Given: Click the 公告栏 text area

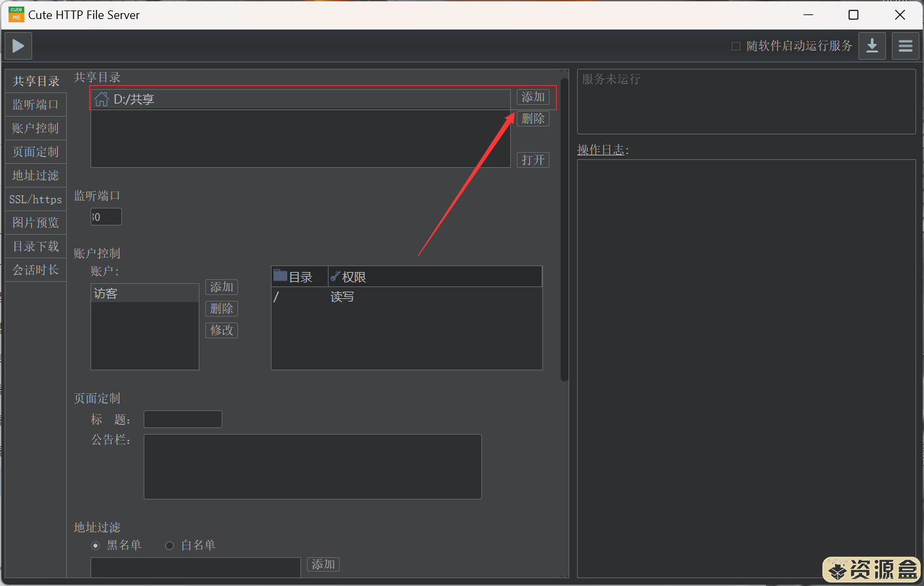Looking at the screenshot, I should click(313, 467).
